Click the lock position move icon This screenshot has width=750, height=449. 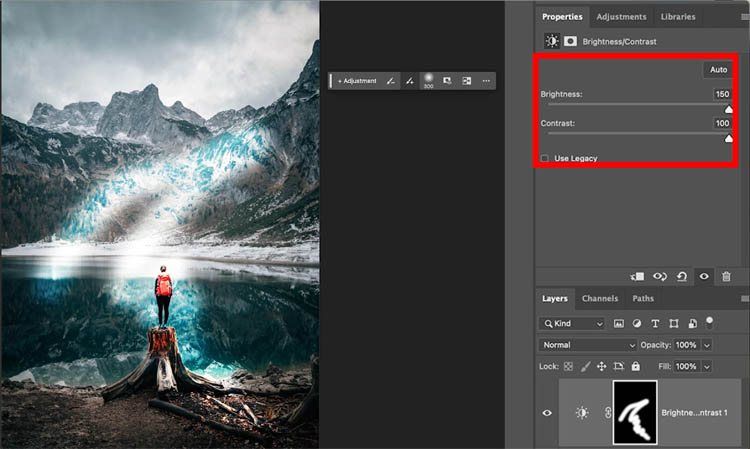point(602,367)
